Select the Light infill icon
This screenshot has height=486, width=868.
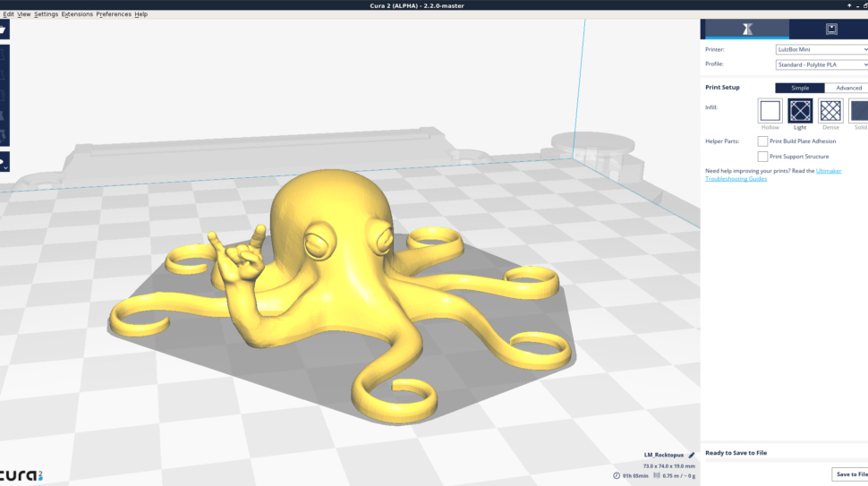[x=800, y=111]
